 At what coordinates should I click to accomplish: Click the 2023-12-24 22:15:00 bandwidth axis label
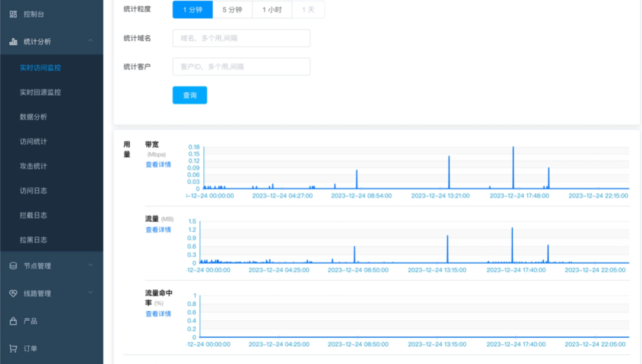pyautogui.click(x=598, y=196)
